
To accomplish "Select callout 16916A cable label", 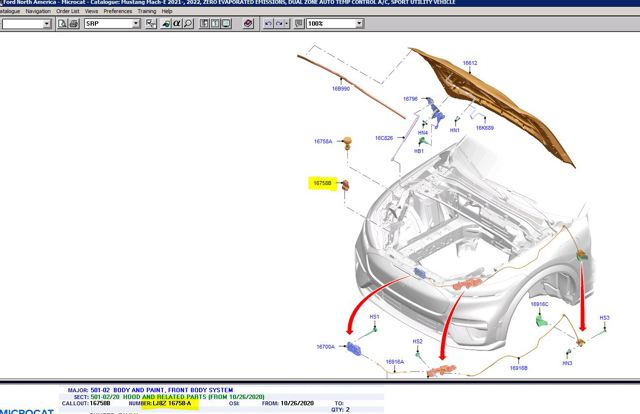I will point(395,362).
